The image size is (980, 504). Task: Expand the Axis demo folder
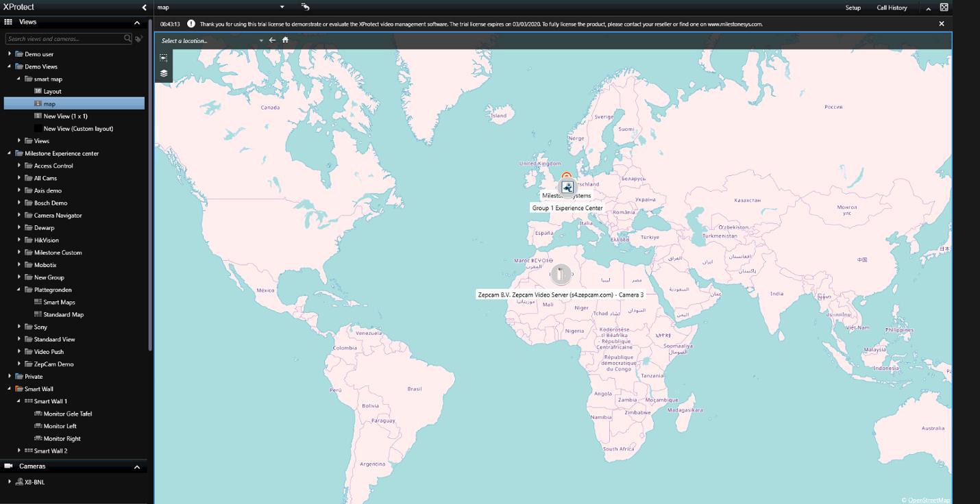(19, 190)
